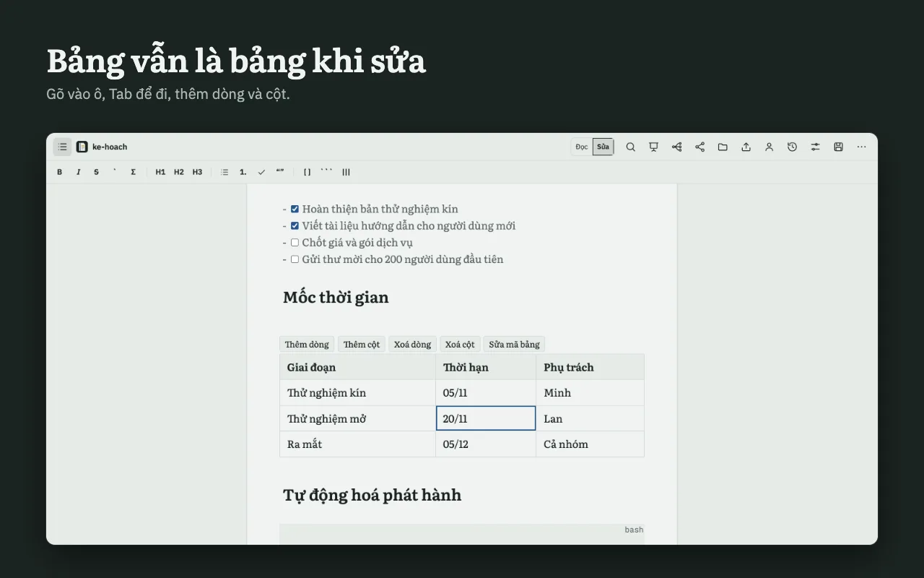Viewport: 924px width, 578px height.
Task: Click the focused table cell '20/11'
Action: [x=486, y=418]
